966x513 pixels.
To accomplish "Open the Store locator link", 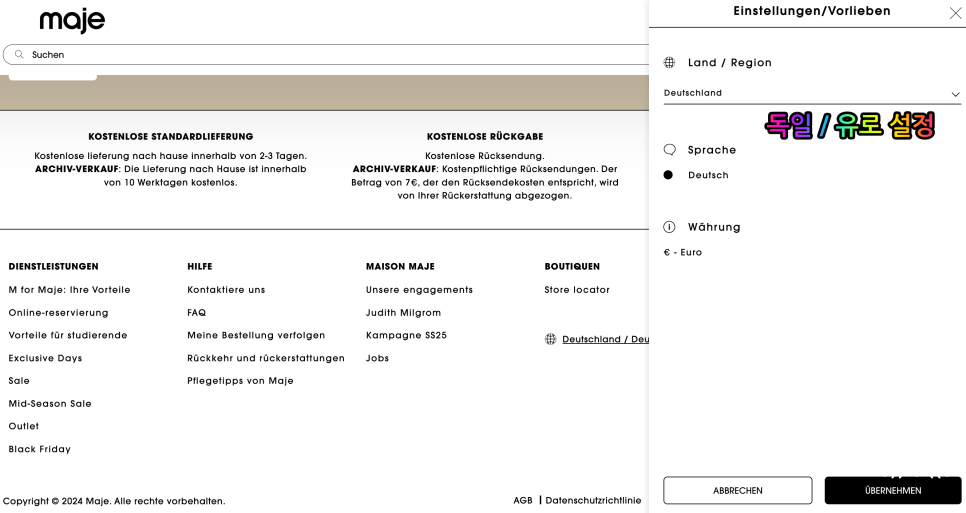I will [x=577, y=290].
